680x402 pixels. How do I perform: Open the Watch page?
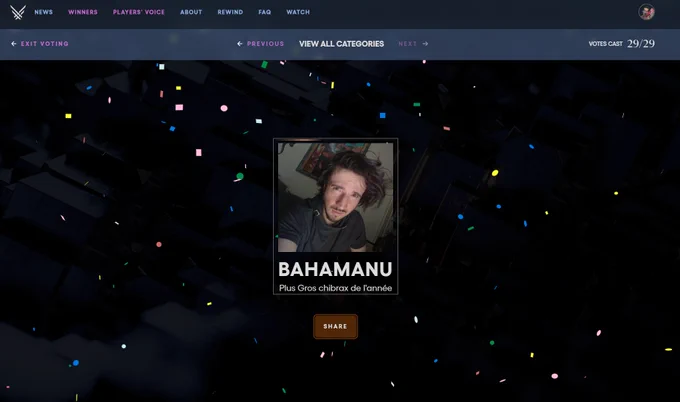[298, 12]
